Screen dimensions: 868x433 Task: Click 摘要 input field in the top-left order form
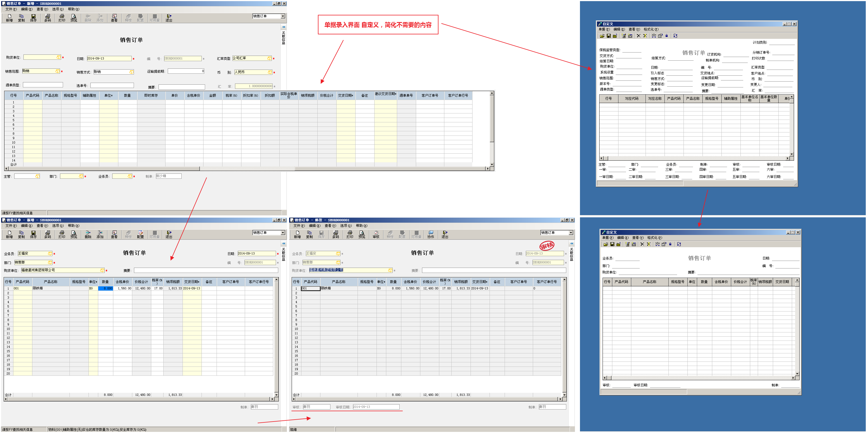(x=181, y=87)
